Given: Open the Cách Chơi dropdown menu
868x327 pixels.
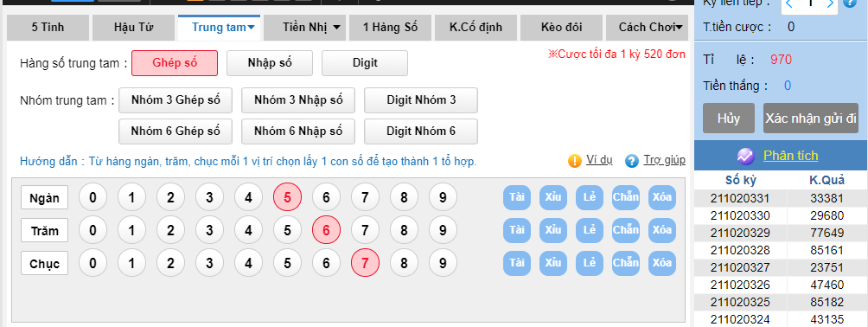Looking at the screenshot, I should click(678, 27).
